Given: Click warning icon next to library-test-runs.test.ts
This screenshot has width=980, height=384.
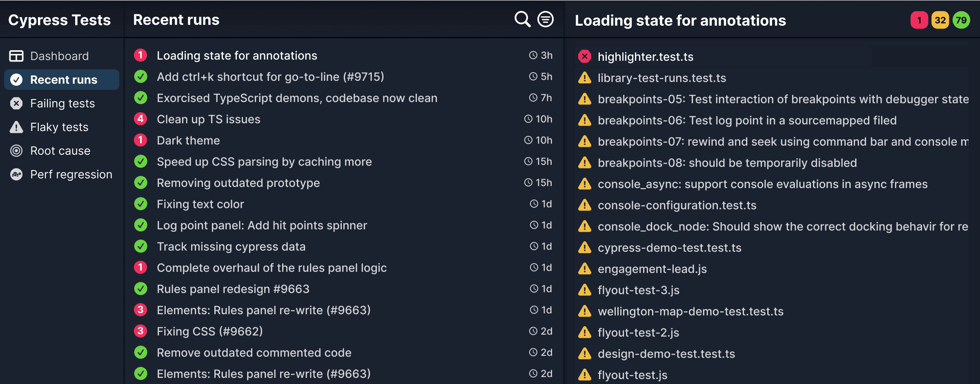Looking at the screenshot, I should 585,78.
